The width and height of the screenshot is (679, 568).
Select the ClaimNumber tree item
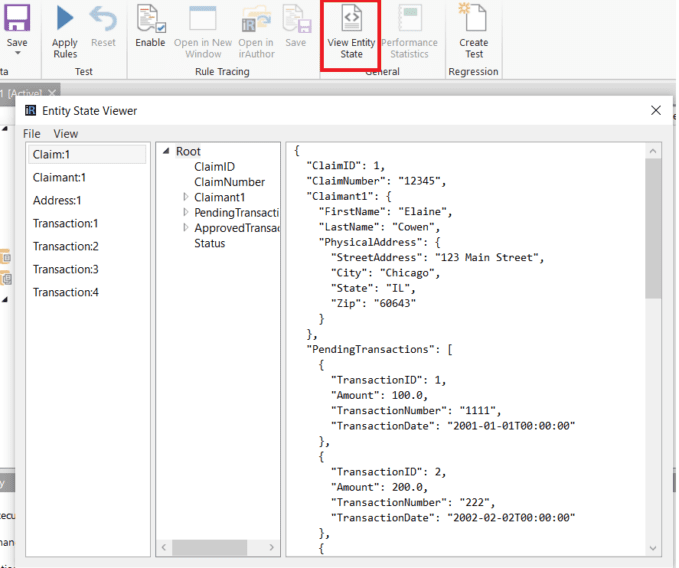(x=229, y=182)
